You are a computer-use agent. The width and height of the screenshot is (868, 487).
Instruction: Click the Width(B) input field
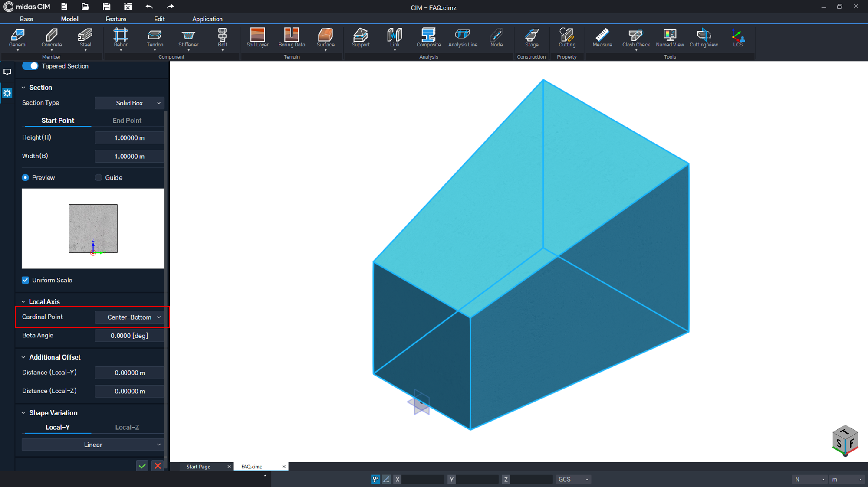[x=129, y=156]
